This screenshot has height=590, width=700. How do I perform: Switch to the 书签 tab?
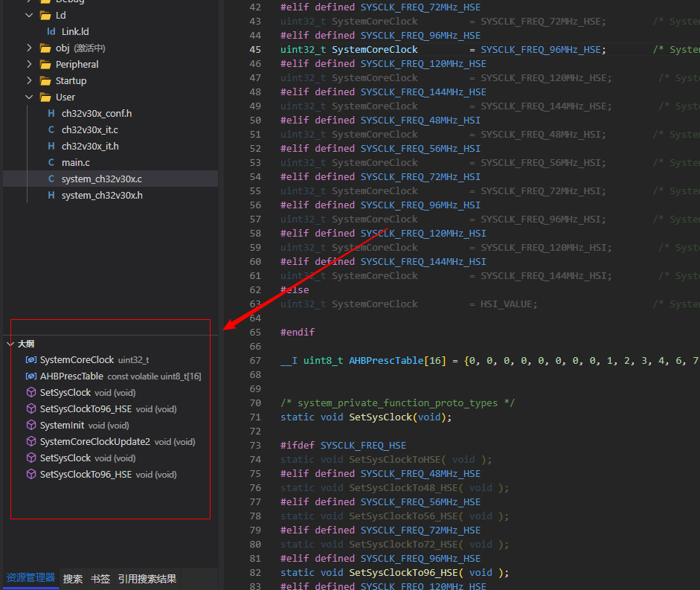pos(100,579)
